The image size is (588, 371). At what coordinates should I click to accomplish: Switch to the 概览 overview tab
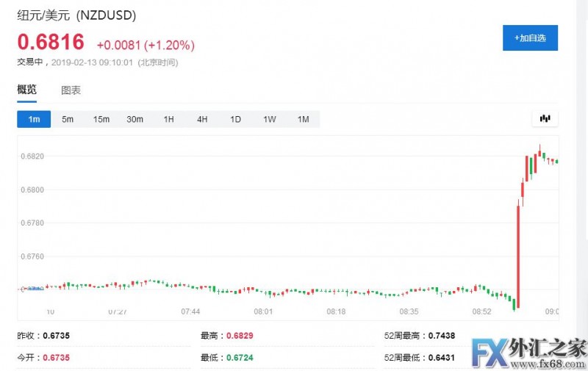click(x=27, y=90)
